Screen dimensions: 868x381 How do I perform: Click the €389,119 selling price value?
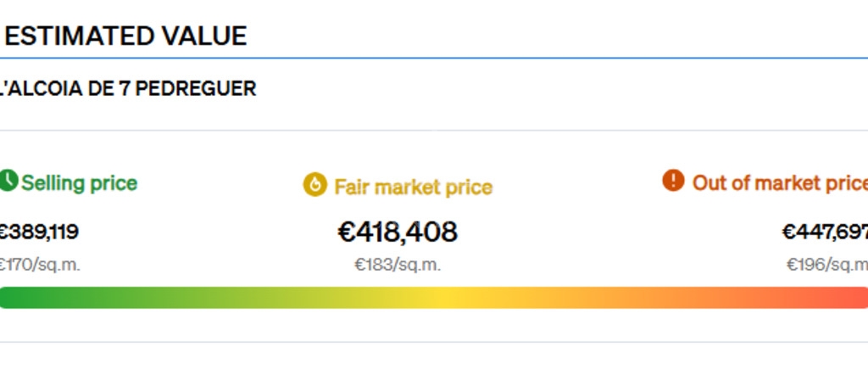[x=39, y=232]
